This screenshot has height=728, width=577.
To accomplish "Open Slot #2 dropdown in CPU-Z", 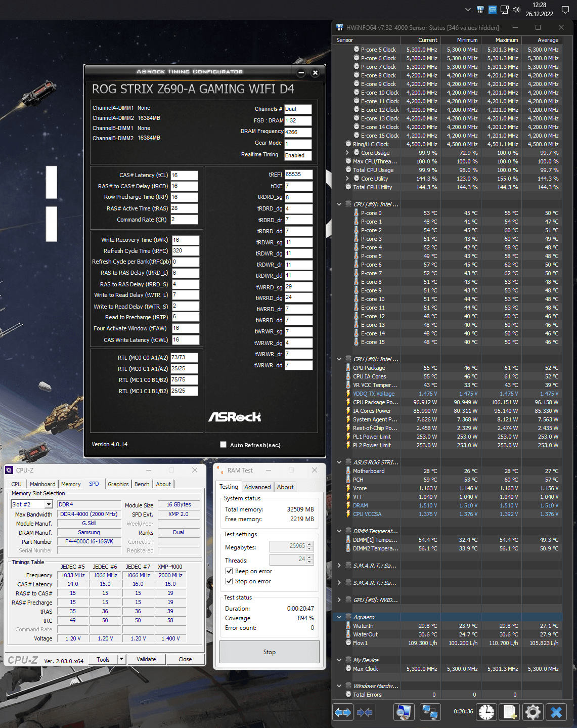I will (49, 504).
